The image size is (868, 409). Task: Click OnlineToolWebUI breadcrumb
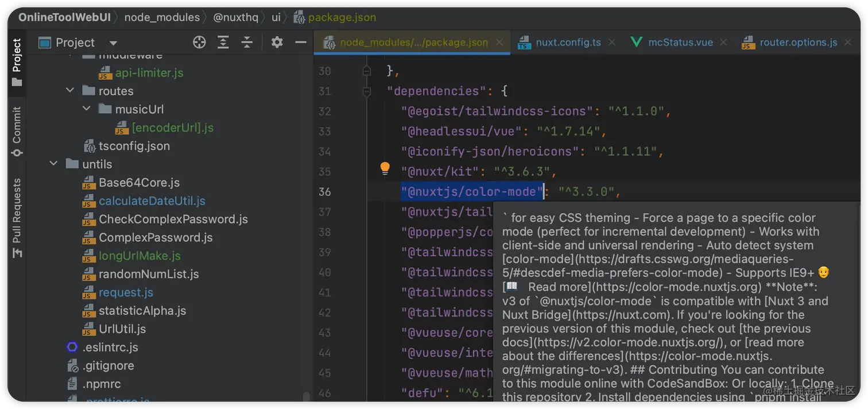pos(64,17)
